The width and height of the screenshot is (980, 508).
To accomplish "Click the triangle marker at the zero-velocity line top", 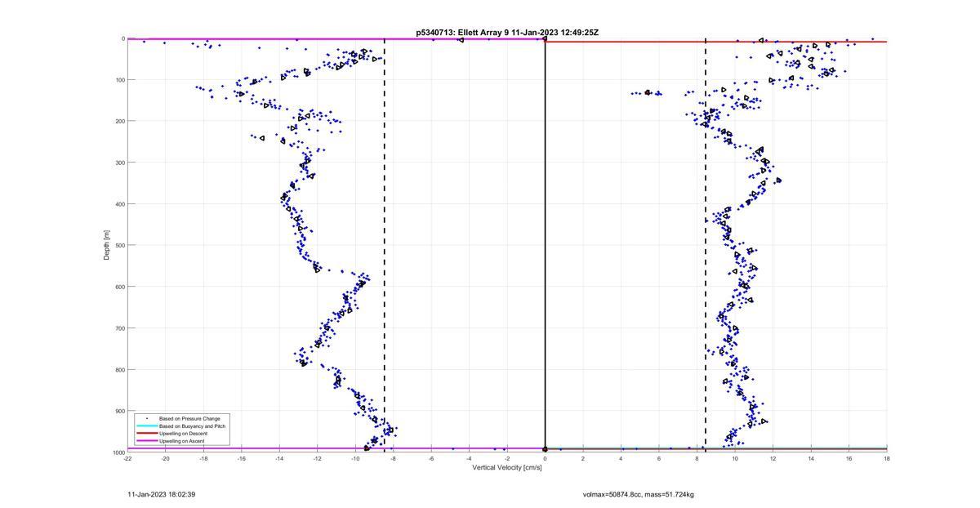I will pos(545,38).
